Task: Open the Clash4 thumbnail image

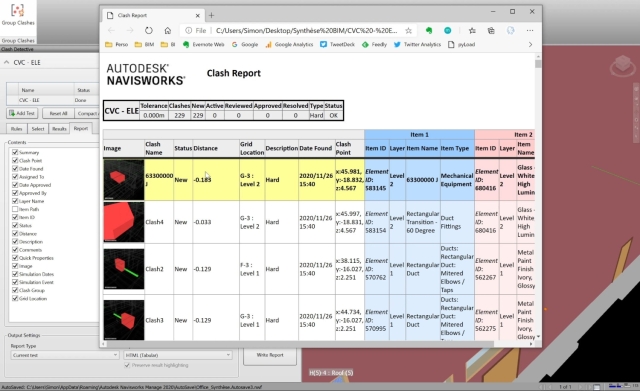Action: pyautogui.click(x=124, y=222)
